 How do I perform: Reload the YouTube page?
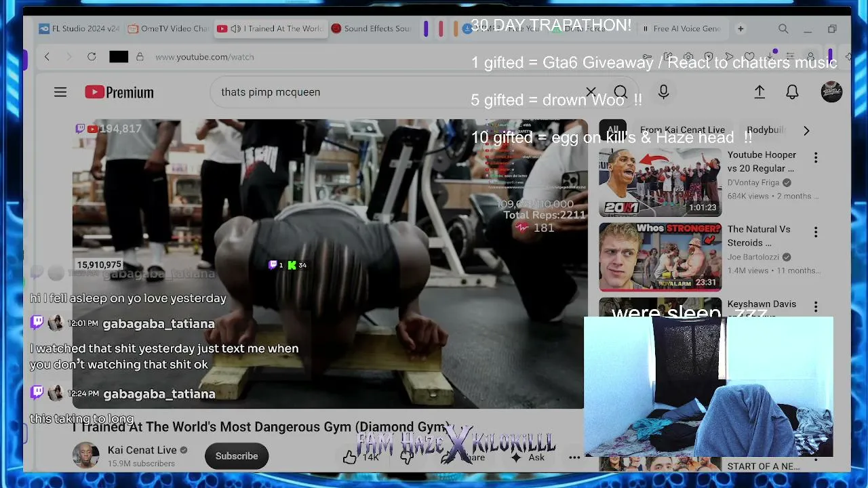pos(92,57)
